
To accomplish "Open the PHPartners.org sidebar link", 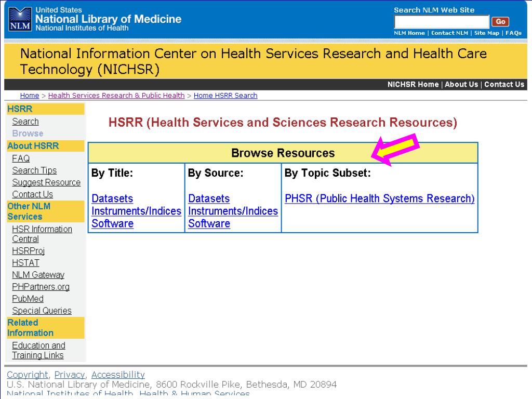I will coord(41,287).
